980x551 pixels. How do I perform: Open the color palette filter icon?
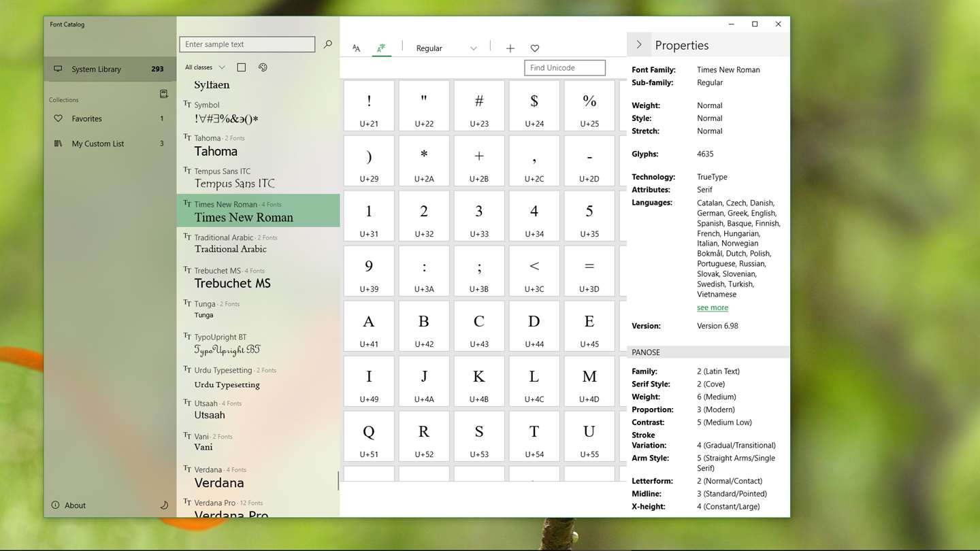263,67
